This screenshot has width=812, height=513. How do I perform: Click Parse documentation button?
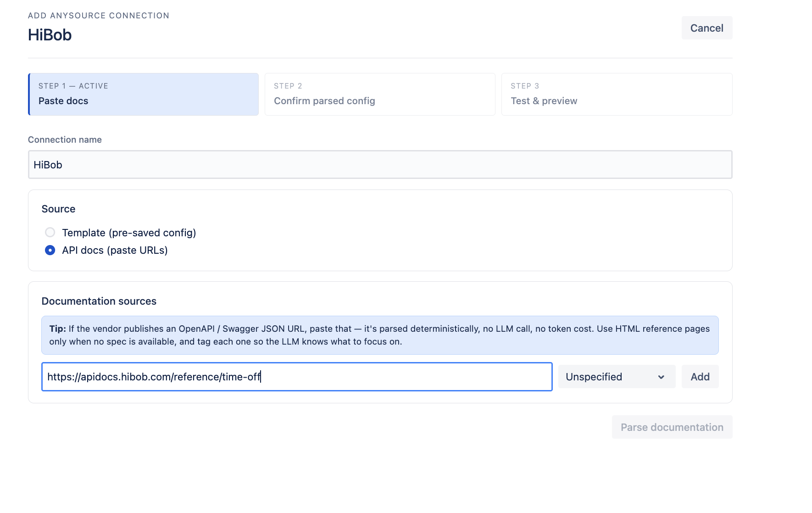click(x=672, y=427)
